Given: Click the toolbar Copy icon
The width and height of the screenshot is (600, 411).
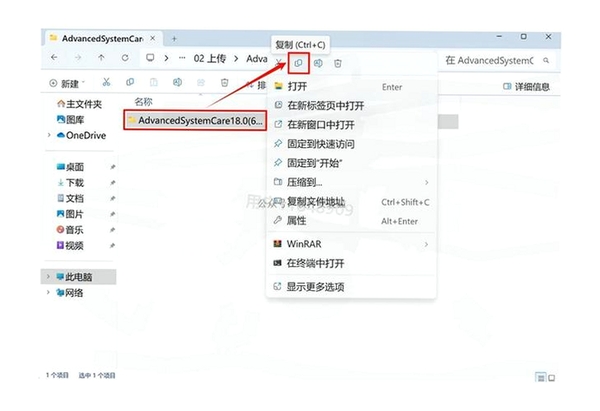Looking at the screenshot, I should 130,82.
